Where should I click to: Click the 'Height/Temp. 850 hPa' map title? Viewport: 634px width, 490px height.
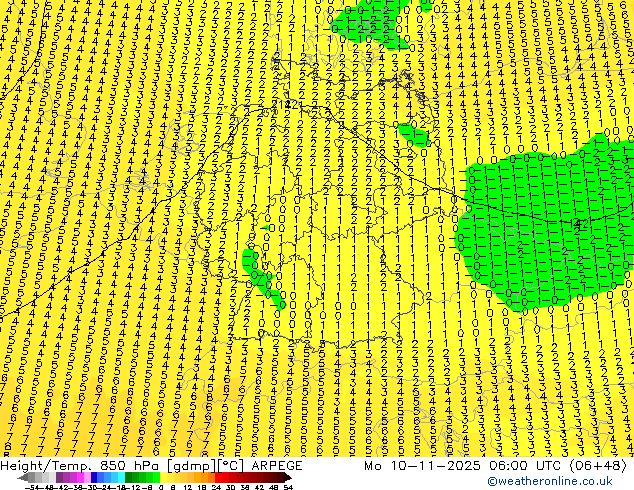pyautogui.click(x=81, y=466)
